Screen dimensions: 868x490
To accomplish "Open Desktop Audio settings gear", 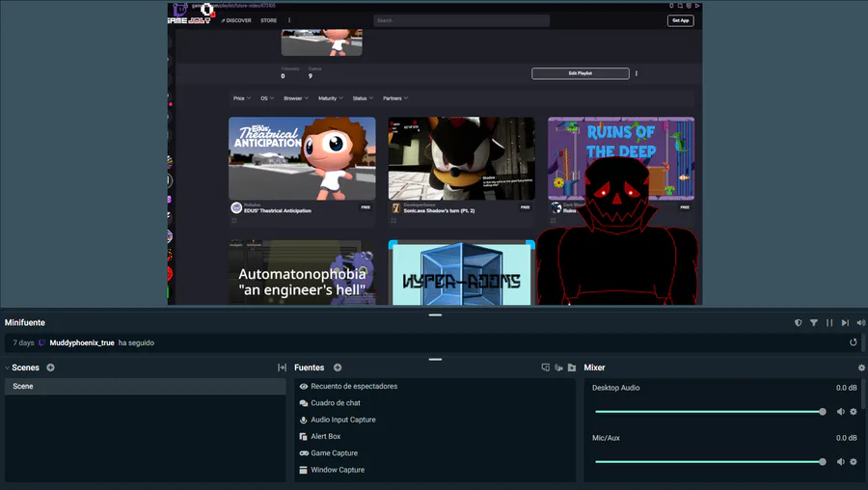I will click(854, 411).
